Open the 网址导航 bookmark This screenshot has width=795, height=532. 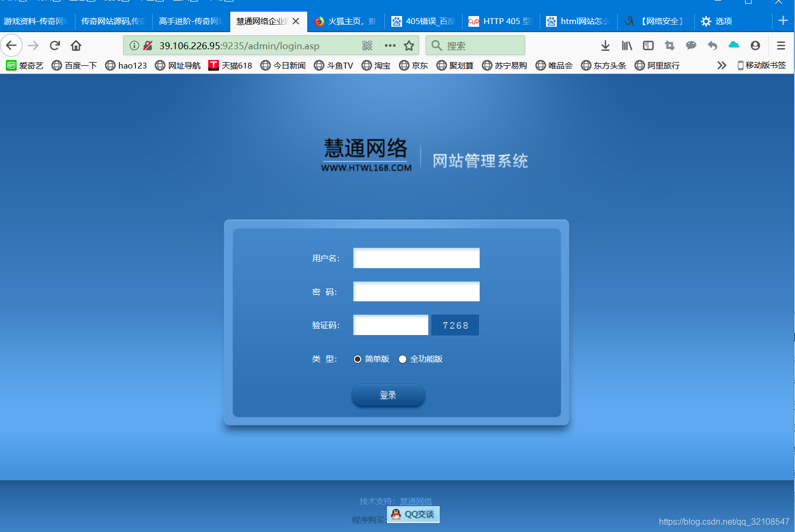point(178,65)
